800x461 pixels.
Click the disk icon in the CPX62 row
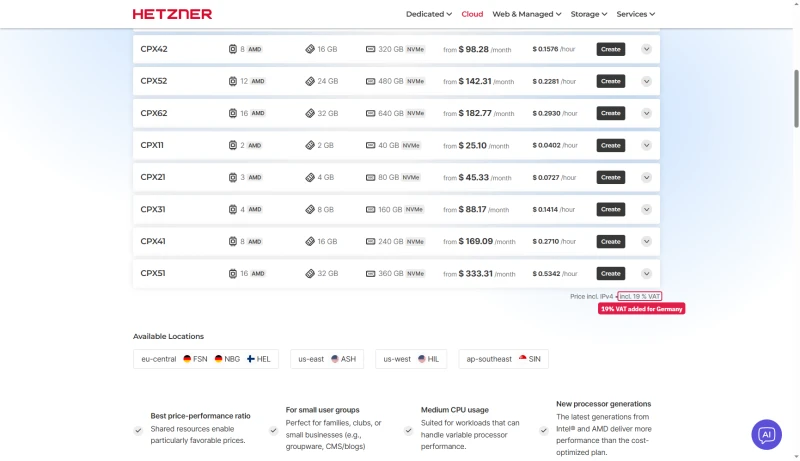(370, 113)
